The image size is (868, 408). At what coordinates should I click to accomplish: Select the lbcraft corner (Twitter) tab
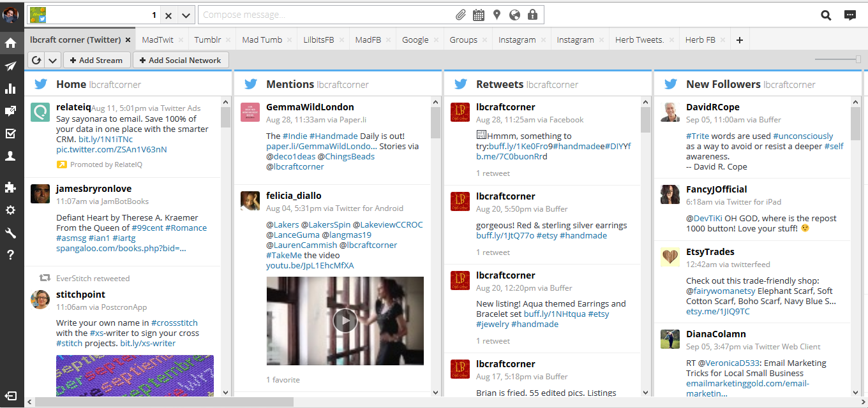coord(75,40)
